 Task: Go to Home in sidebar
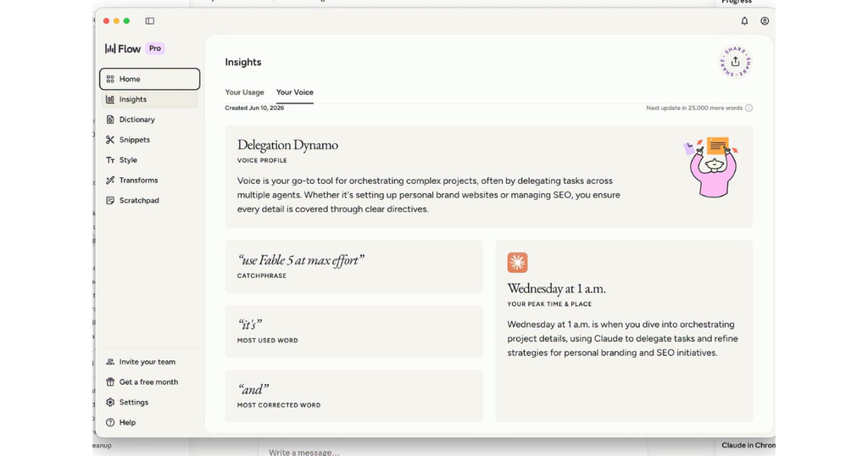(149, 79)
